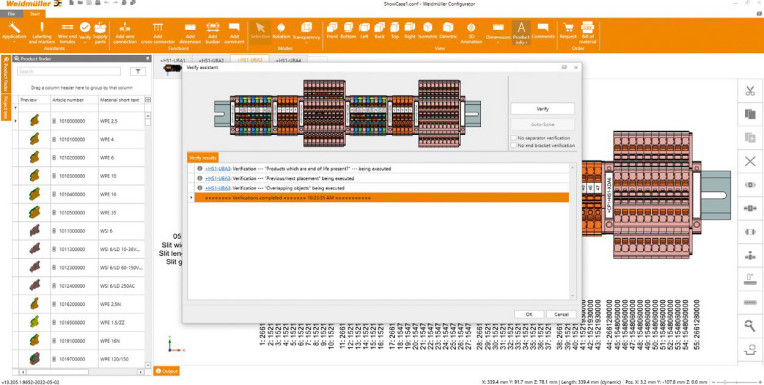Click the Verify results vertical scrollbar
This screenshot has width=764, height=385.
tap(572, 231)
